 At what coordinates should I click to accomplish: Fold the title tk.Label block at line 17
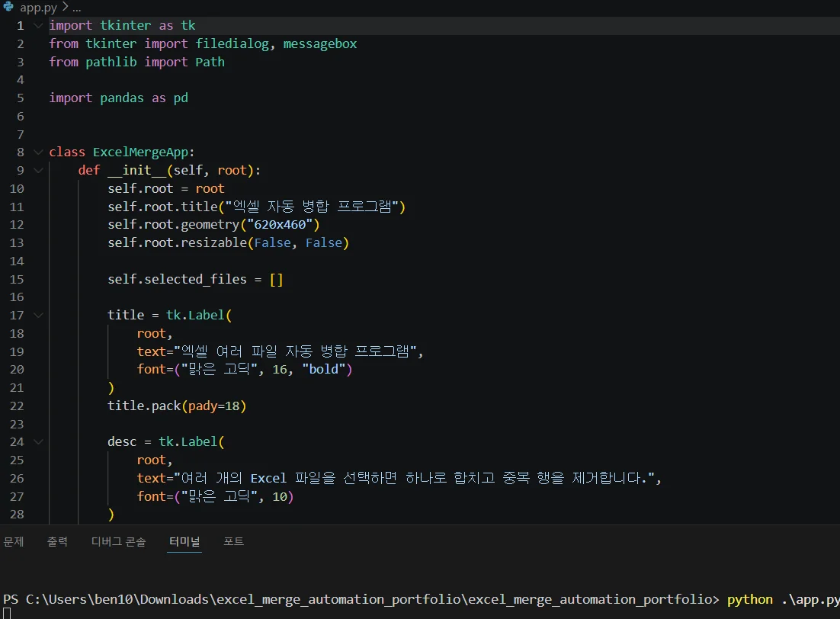coord(38,315)
